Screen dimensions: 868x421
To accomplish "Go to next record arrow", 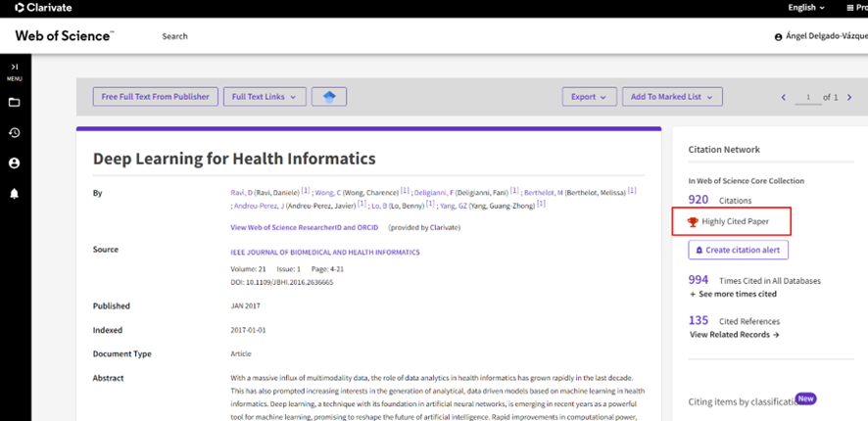I will (x=849, y=97).
